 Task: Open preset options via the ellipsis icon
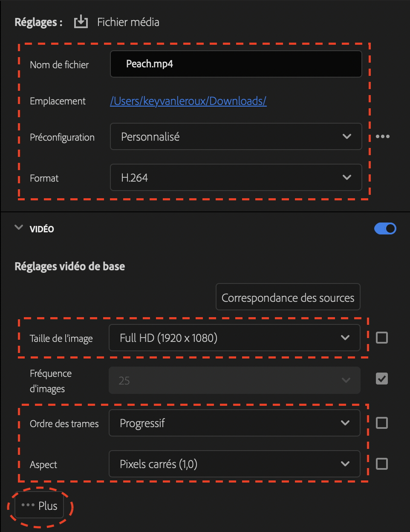tap(382, 136)
